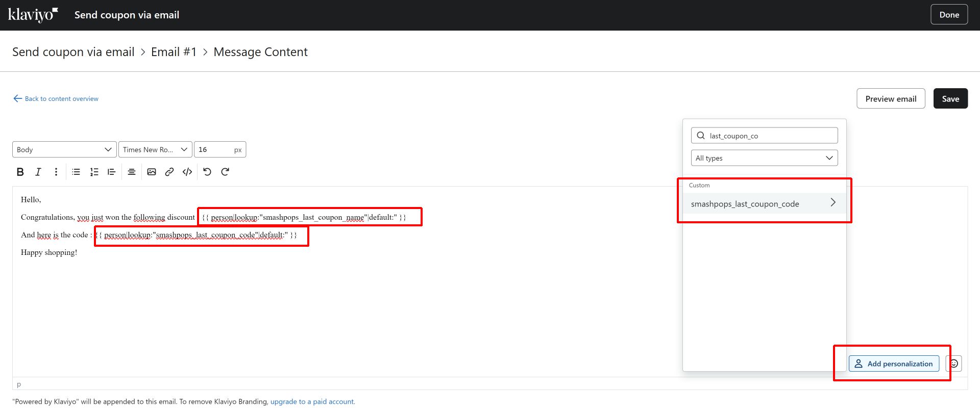
Task: Insert a numbered list
Action: pyautogui.click(x=94, y=172)
